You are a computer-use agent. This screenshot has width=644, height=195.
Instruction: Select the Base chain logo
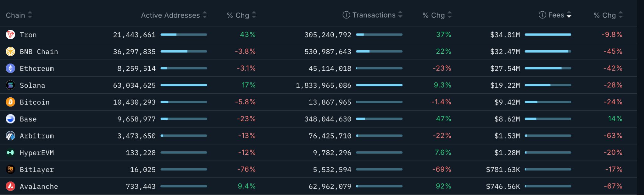pyautogui.click(x=11, y=119)
